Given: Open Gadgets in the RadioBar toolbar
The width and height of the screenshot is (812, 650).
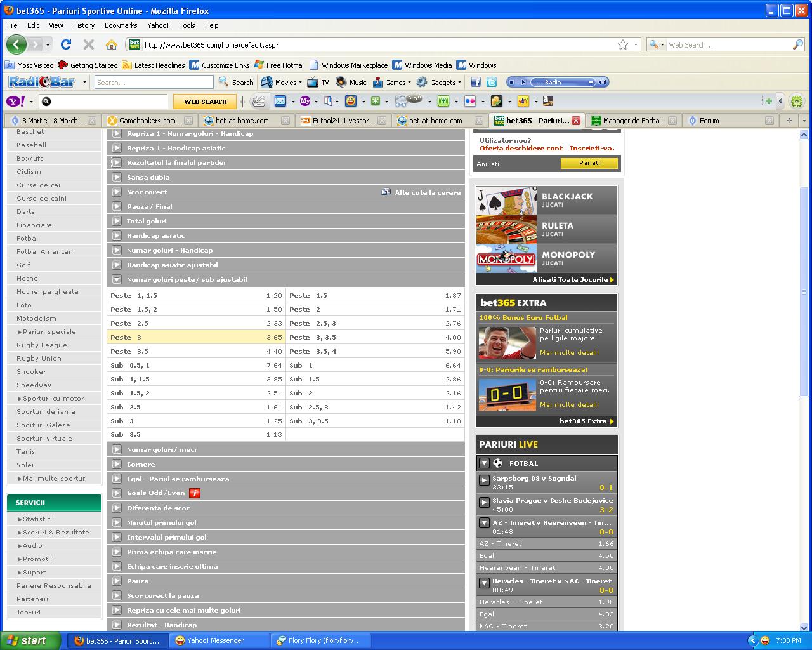Looking at the screenshot, I should click(439, 82).
